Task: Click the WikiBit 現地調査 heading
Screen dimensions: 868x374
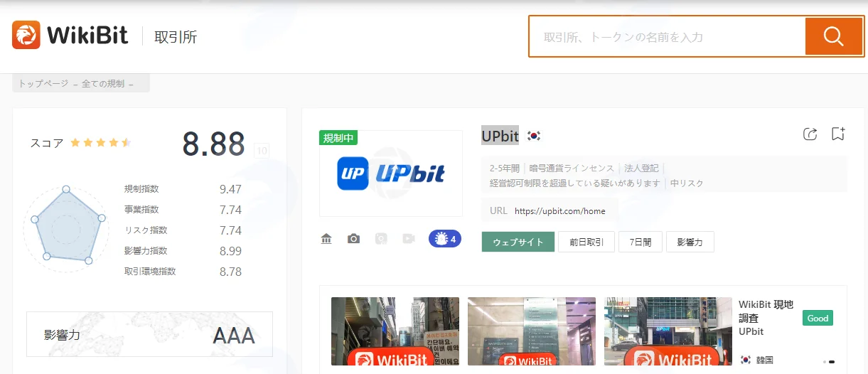Action: 766,311
